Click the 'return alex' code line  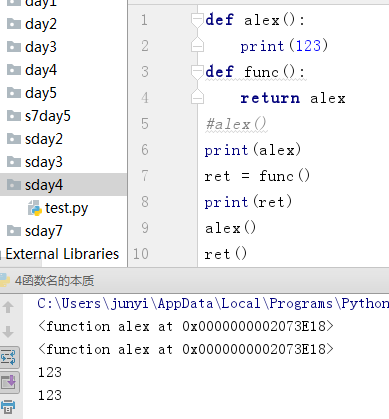coord(293,98)
